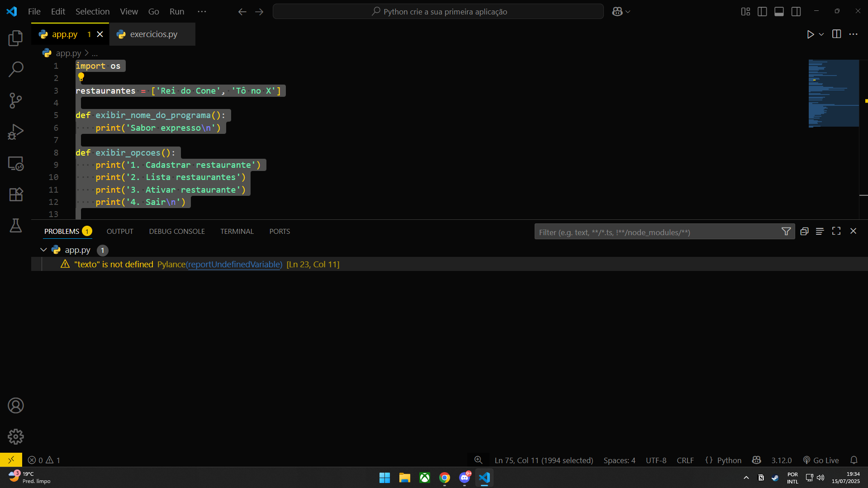The width and height of the screenshot is (868, 488).
Task: Click the command center search box
Action: [438, 11]
